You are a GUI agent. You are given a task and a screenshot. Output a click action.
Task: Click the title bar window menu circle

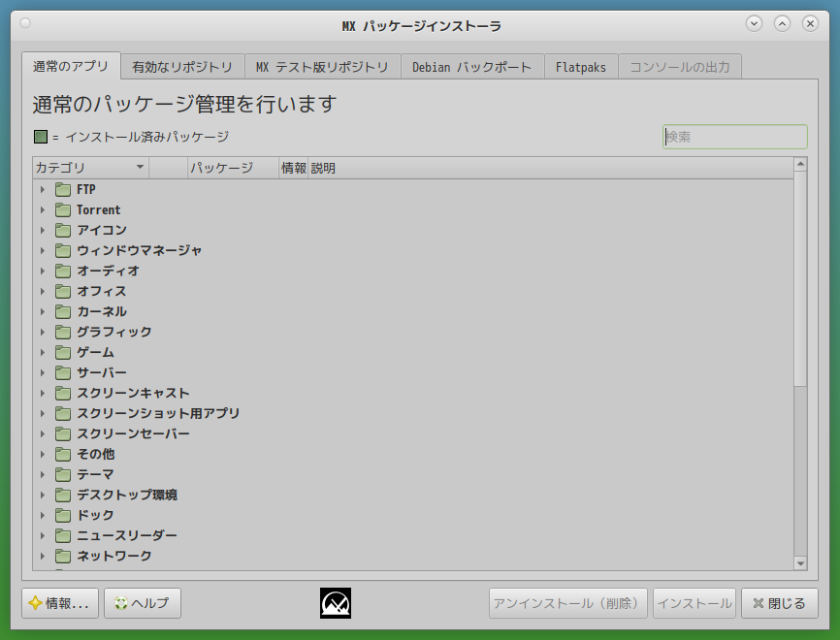point(25,23)
